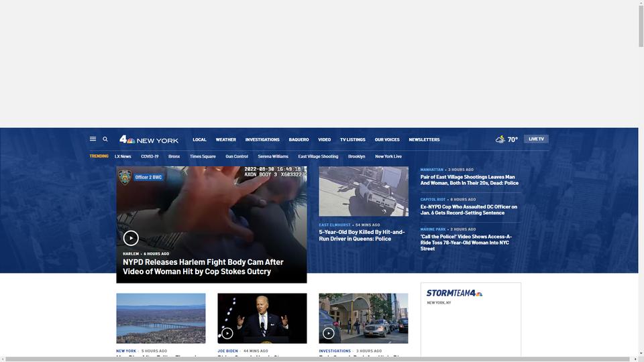Open the Investigations nav item
The image size is (644, 362).
coord(262,139)
